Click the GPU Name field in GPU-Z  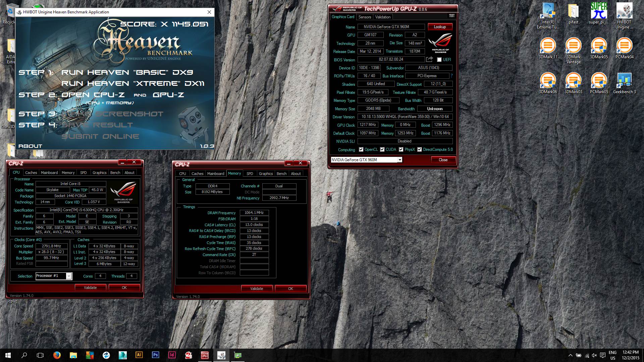391,27
